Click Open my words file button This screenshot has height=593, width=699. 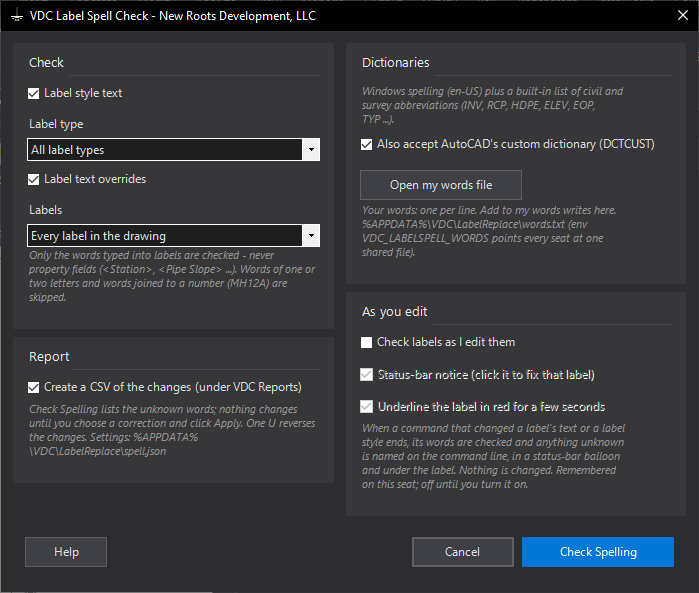point(441,185)
